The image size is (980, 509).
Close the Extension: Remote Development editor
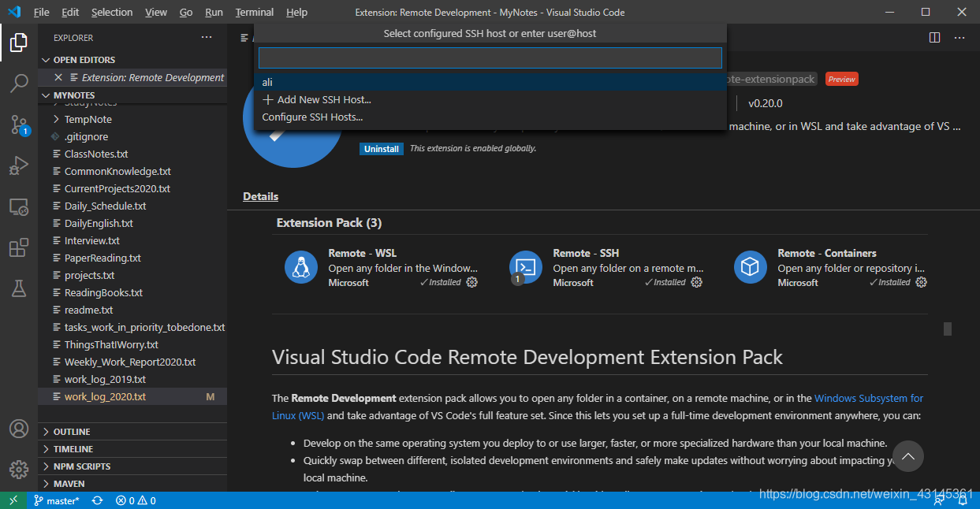(58, 77)
